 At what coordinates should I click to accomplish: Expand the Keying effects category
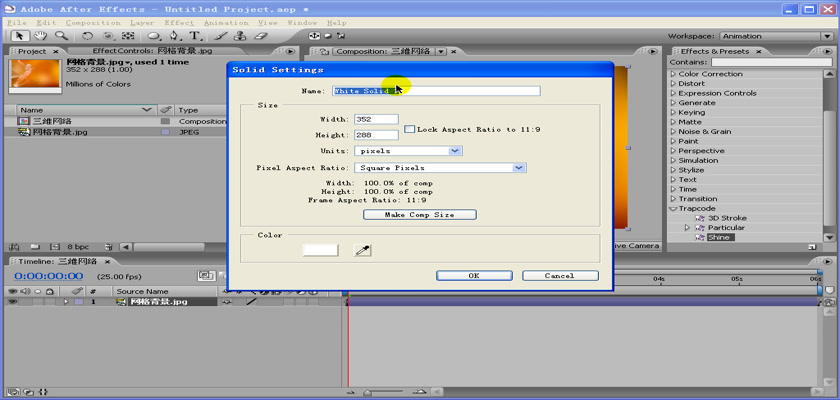coord(673,112)
